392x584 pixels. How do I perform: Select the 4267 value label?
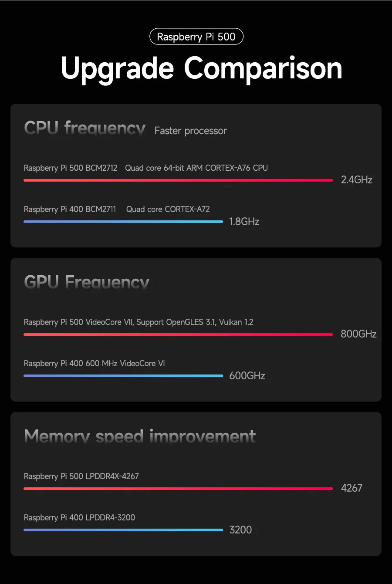351,488
